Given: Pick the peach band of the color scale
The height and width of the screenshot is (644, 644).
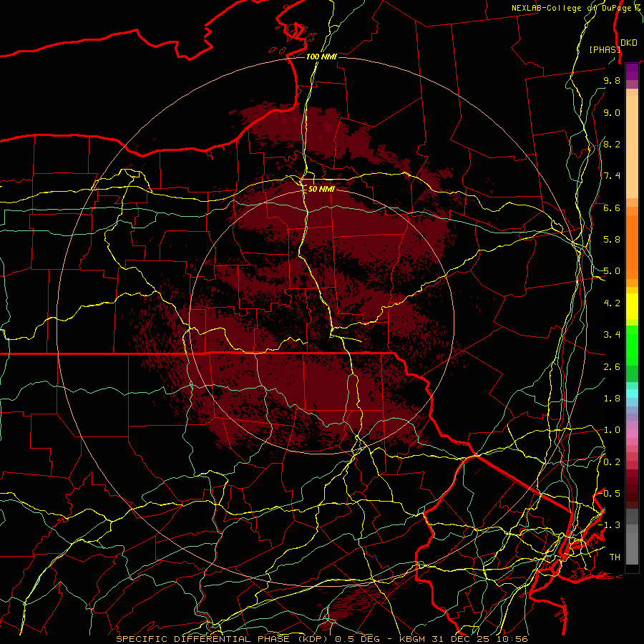Looking at the screenshot, I should click(632, 147).
